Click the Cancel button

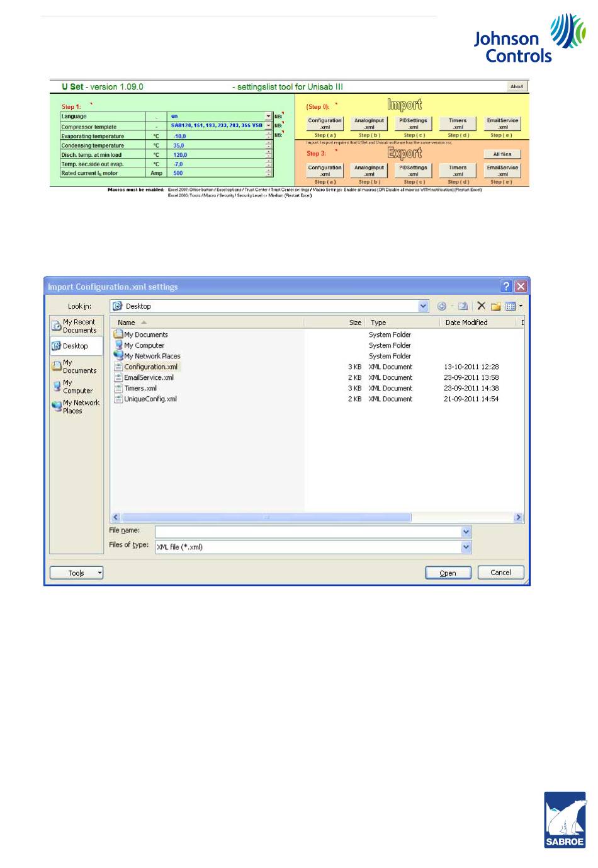500,573
